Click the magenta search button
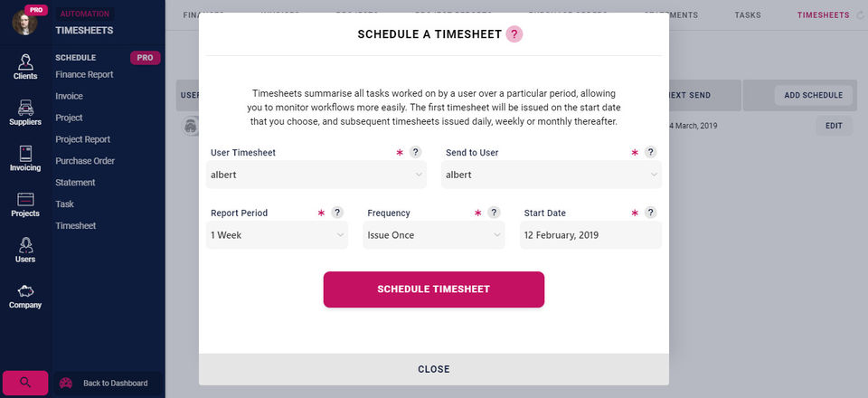Image resolution: width=868 pixels, height=398 pixels. (x=25, y=383)
